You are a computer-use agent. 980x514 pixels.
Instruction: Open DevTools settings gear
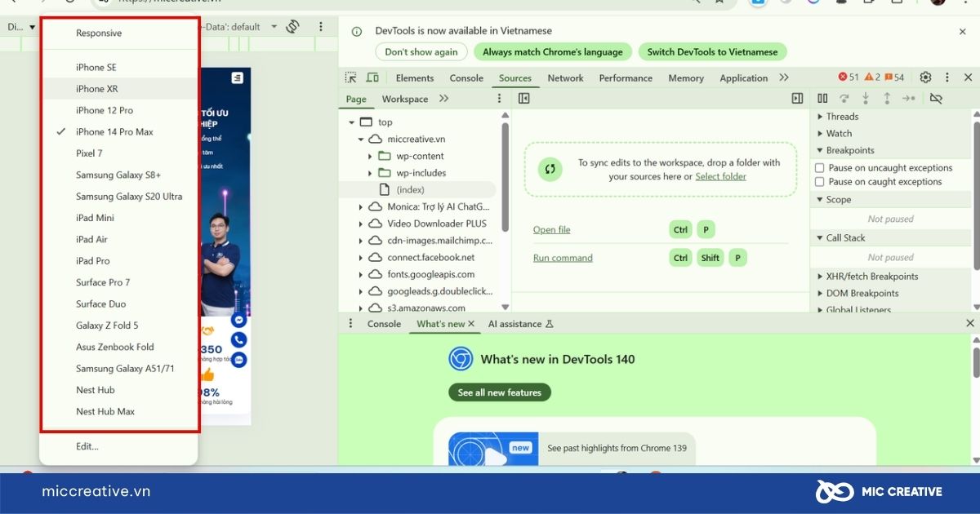925,78
